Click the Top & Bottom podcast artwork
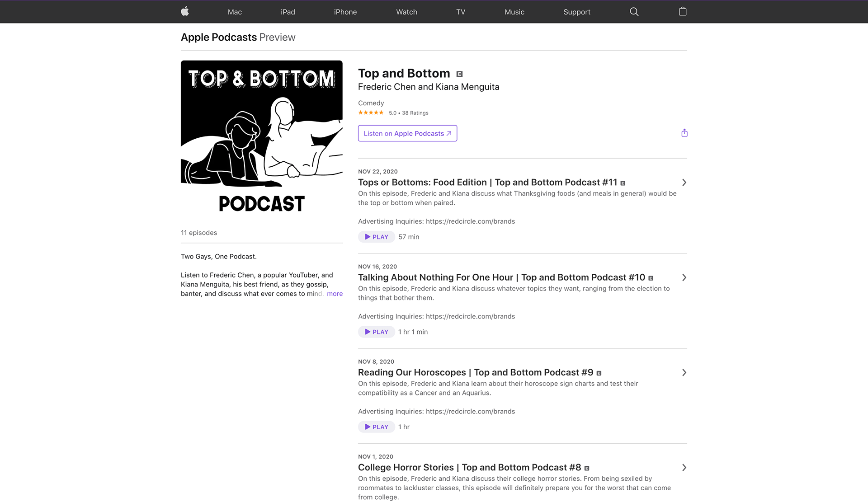The height and width of the screenshot is (502, 868). pos(262,141)
